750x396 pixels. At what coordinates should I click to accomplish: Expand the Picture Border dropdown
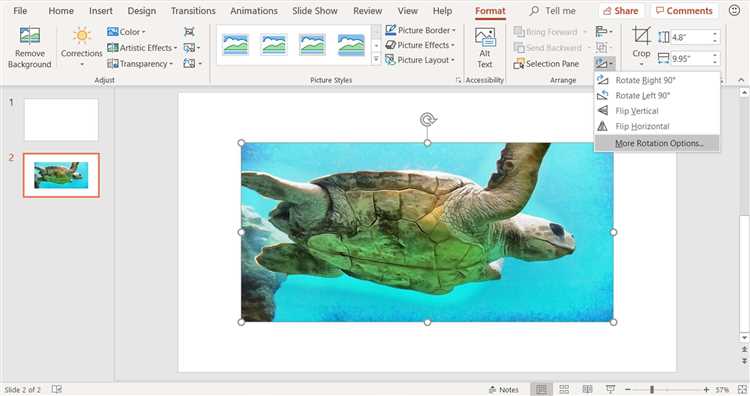453,30
